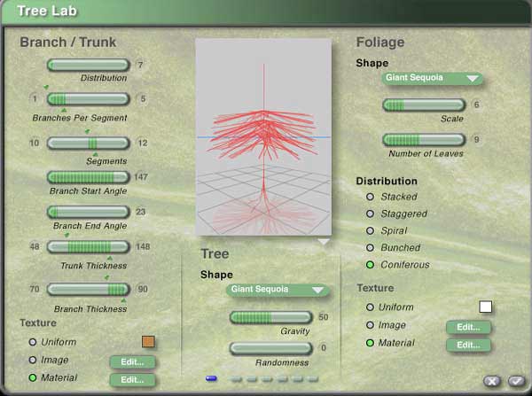Click the cancel X icon
This screenshot has height=396, width=532.
(492, 382)
